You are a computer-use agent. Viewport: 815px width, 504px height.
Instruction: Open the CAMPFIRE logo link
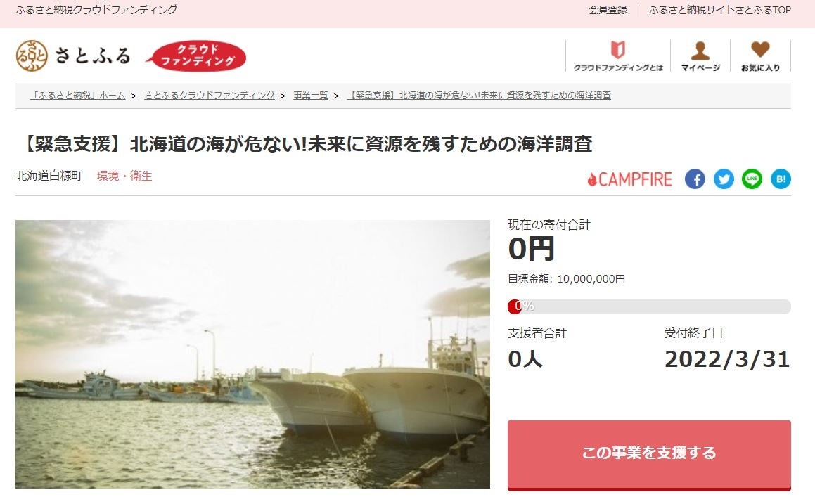[x=629, y=179]
